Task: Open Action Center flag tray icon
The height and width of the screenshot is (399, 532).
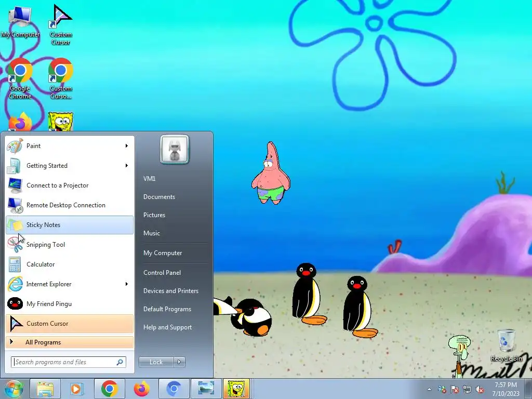Action: pos(455,389)
